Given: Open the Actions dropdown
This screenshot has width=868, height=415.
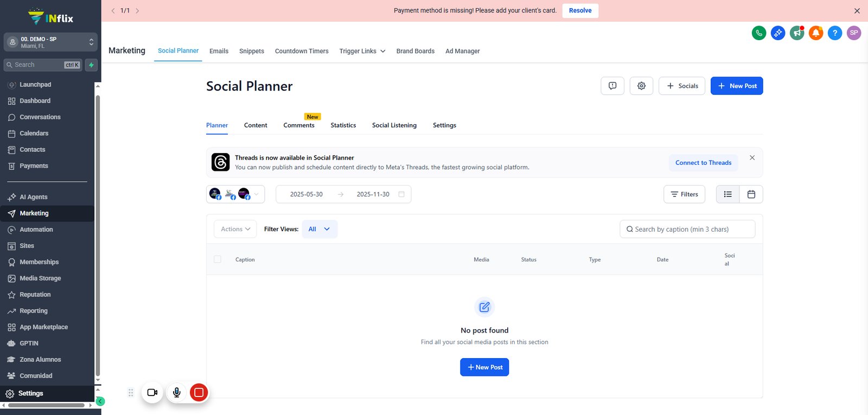Looking at the screenshot, I should click(x=235, y=229).
